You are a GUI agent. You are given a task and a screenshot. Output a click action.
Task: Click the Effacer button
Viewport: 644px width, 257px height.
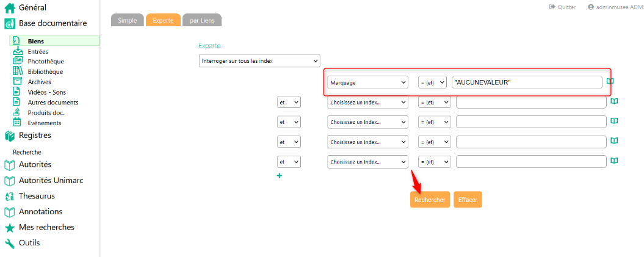[468, 200]
